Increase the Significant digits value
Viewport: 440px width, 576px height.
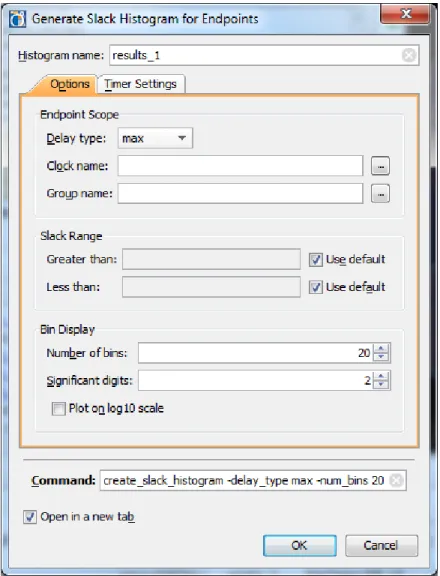click(x=381, y=376)
